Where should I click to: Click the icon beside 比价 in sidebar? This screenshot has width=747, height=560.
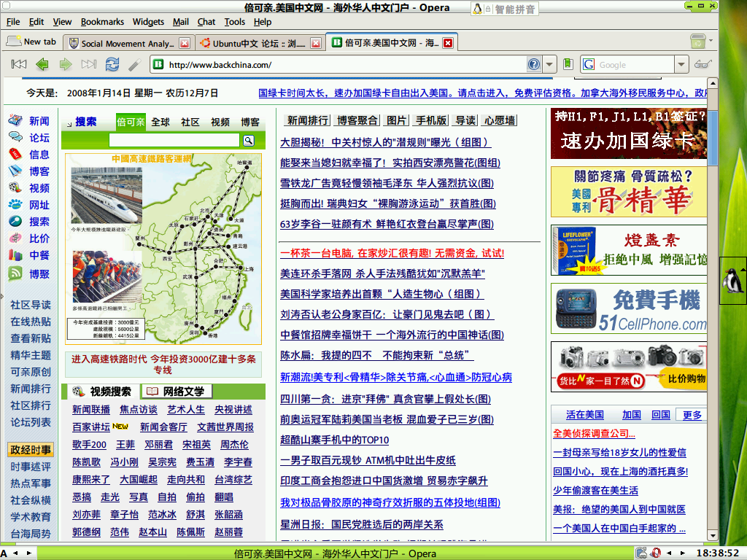pyautogui.click(x=15, y=238)
